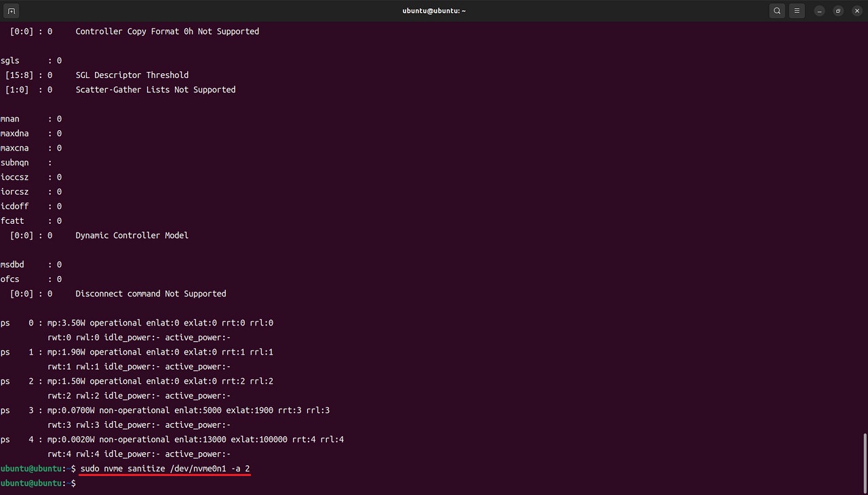The width and height of the screenshot is (868, 495).
Task: Click the 'ubuntu@ubuntu: ~' window title
Action: tap(434, 11)
